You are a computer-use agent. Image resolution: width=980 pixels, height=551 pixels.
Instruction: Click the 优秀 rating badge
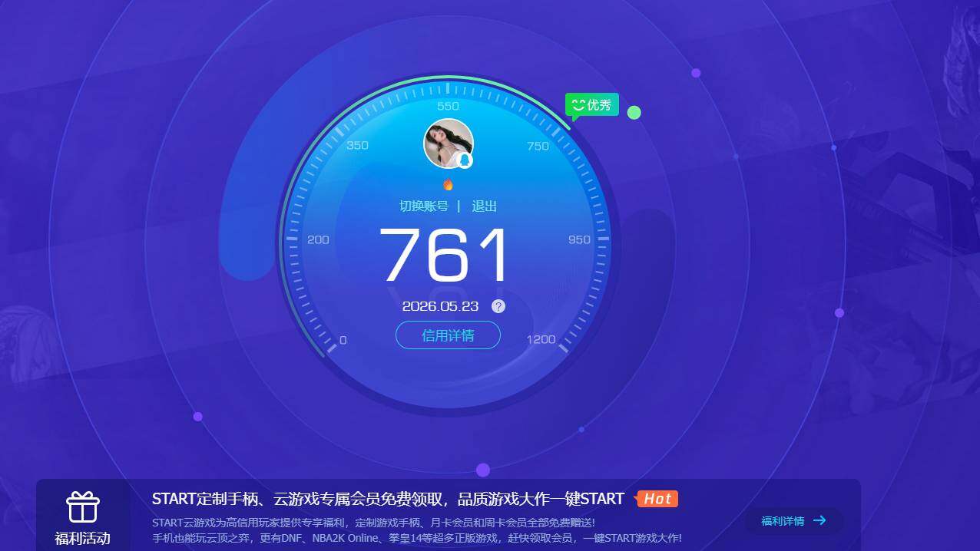592,105
